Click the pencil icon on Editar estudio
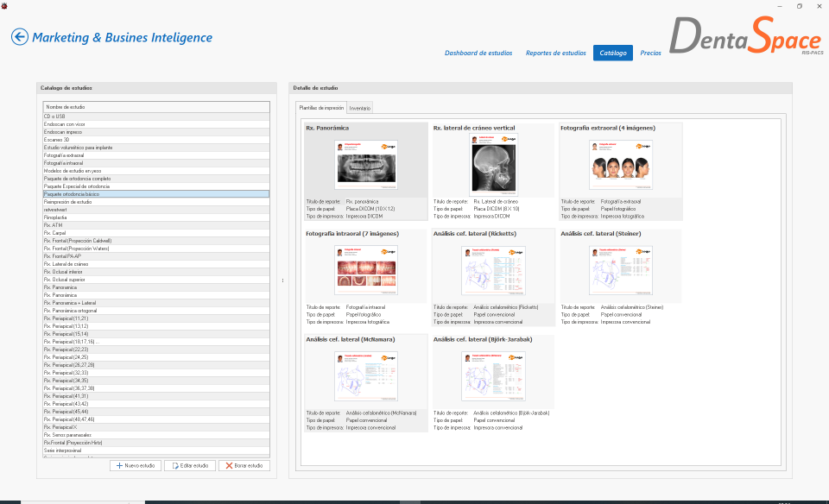829x504 pixels. 174,465
